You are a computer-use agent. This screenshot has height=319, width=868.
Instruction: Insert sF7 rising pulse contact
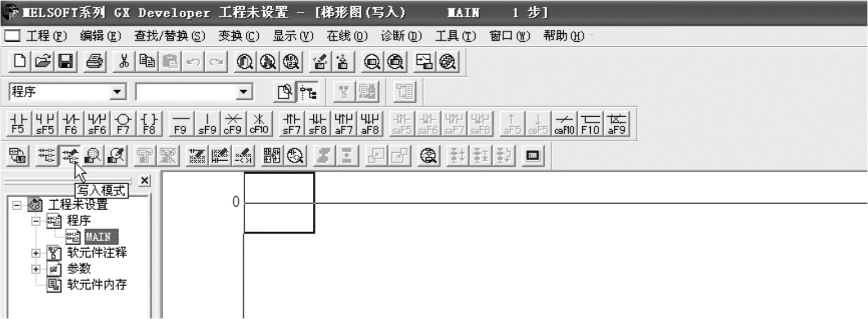[x=292, y=123]
